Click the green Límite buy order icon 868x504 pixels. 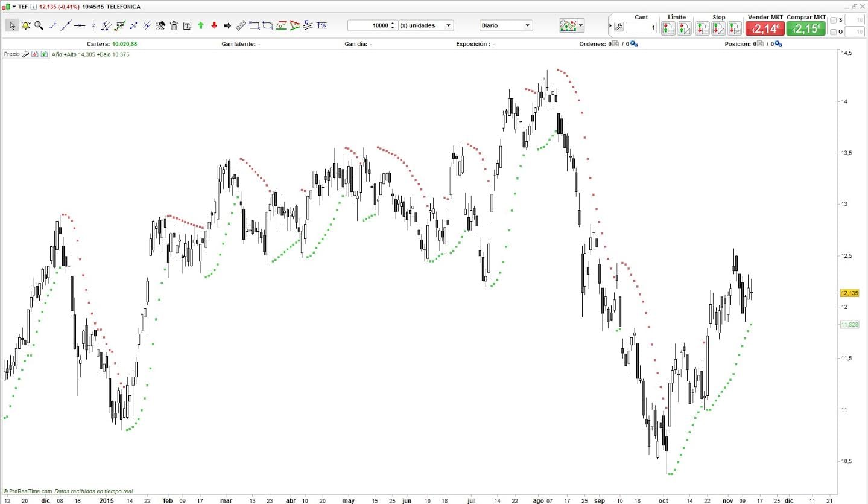[667, 28]
